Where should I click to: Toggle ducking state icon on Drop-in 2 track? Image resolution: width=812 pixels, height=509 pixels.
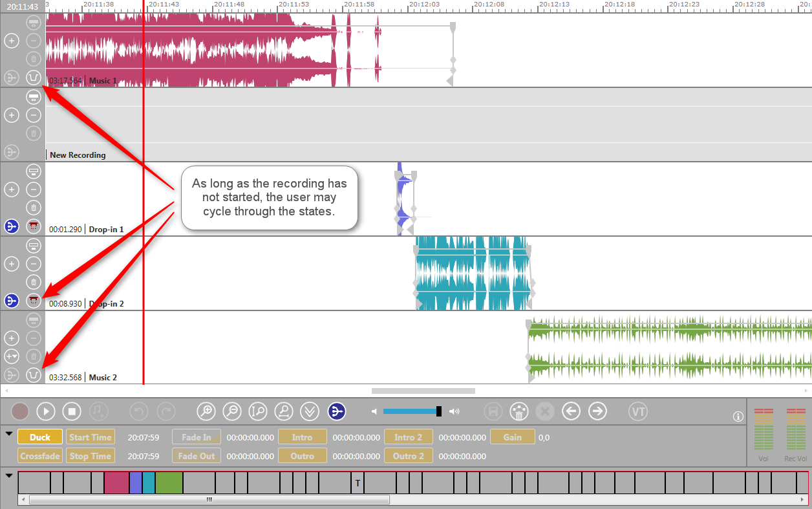point(34,300)
